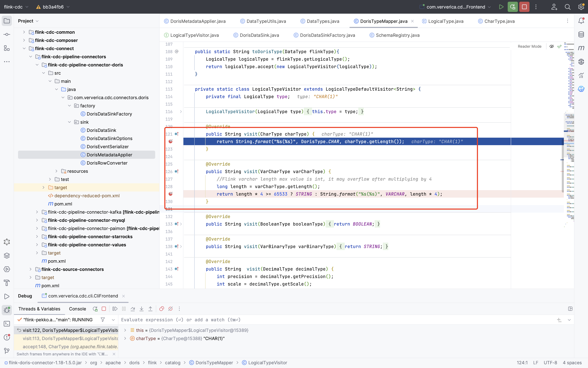588x368 pixels.
Task: Open the Maven tool window icon
Action: pos(581,48)
